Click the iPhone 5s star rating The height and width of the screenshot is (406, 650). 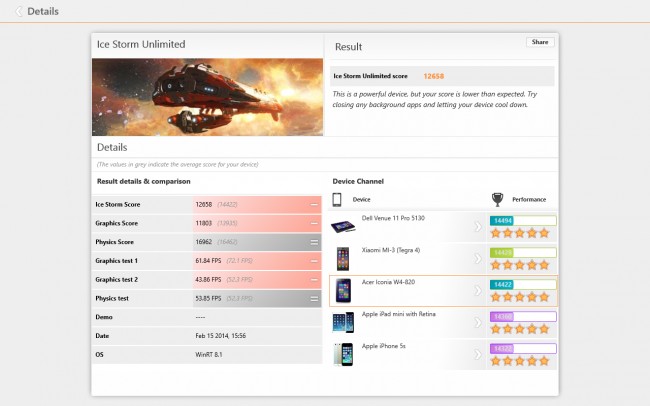click(520, 361)
